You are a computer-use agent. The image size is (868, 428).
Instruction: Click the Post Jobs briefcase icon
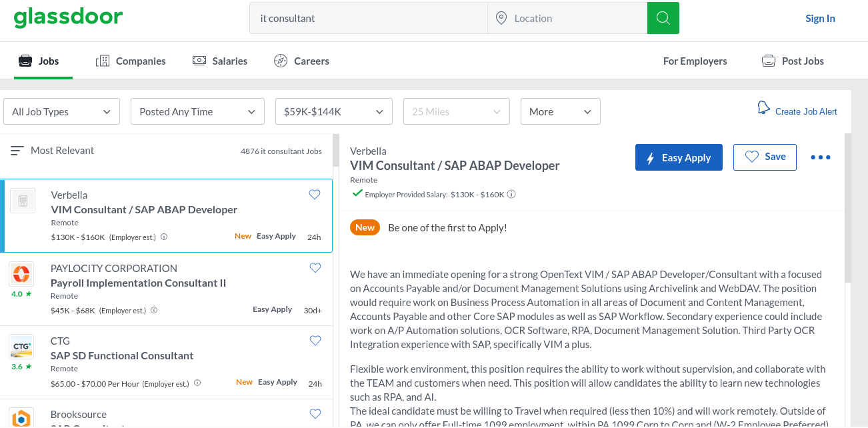pos(769,61)
